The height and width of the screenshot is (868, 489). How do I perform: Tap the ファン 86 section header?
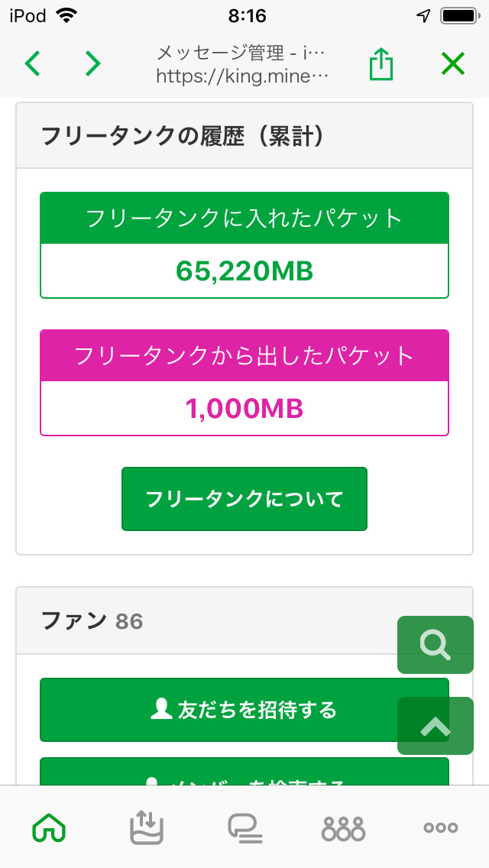pyautogui.click(x=92, y=621)
